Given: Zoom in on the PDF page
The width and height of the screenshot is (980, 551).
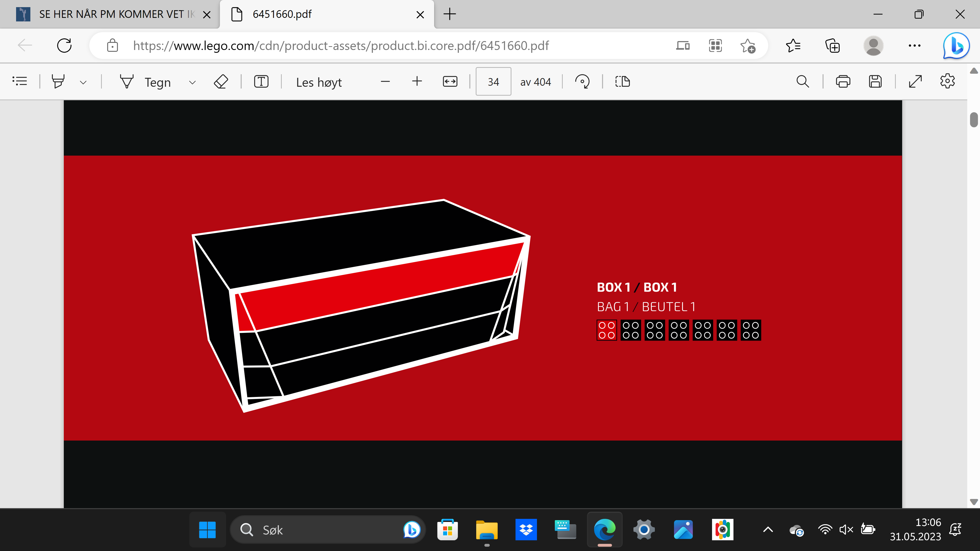Looking at the screenshot, I should pos(417,81).
